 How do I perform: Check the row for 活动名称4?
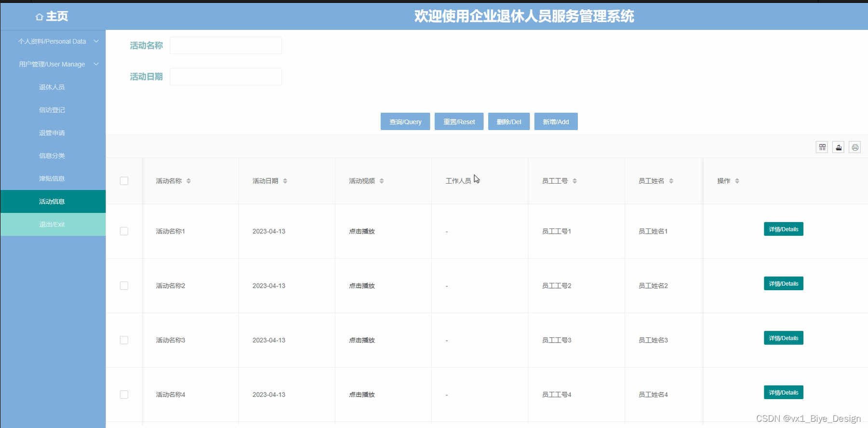(x=124, y=395)
